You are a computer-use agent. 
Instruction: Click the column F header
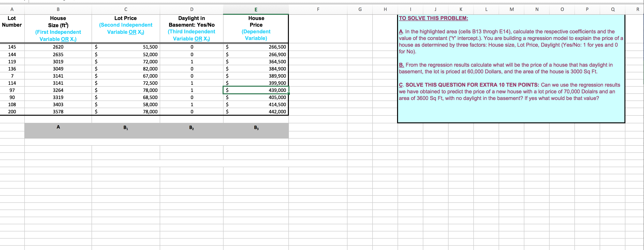point(318,10)
